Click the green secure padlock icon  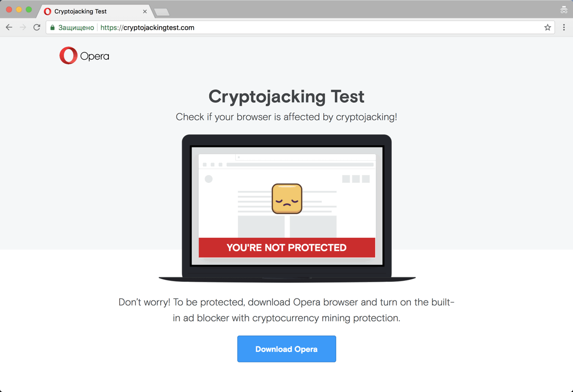pos(52,28)
